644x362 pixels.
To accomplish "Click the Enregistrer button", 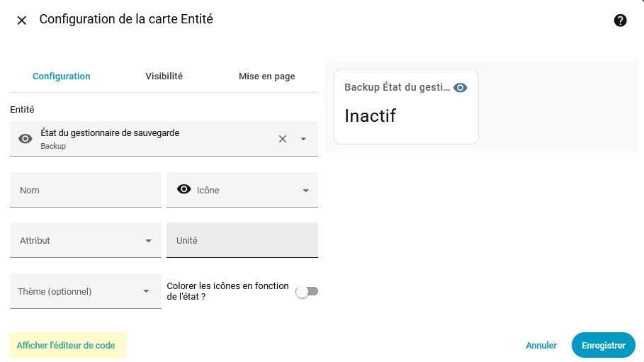I will tap(603, 346).
